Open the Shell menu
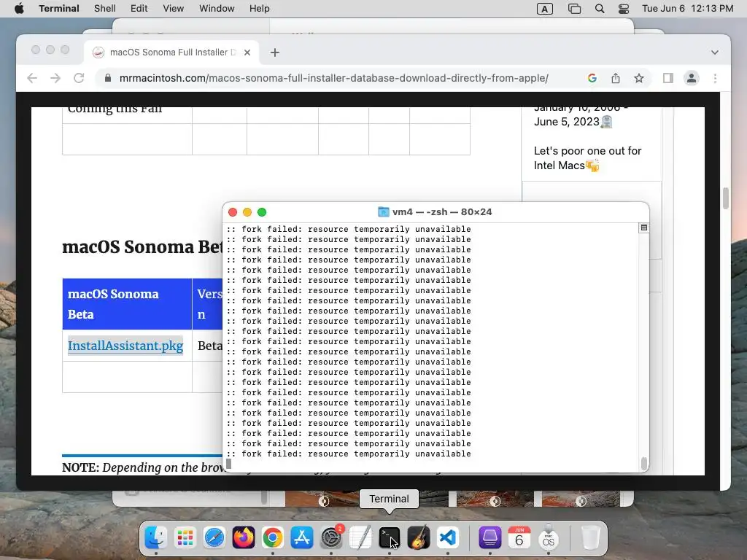This screenshot has height=560, width=747. pos(105,9)
